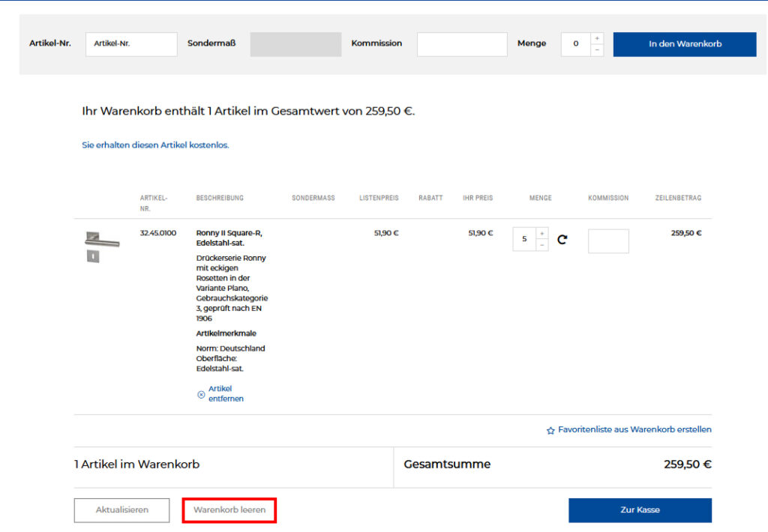Open the 'Sie erhalten diesen Artikel kostenlos' link
Screen dimensions: 768x532
pyautogui.click(x=155, y=145)
